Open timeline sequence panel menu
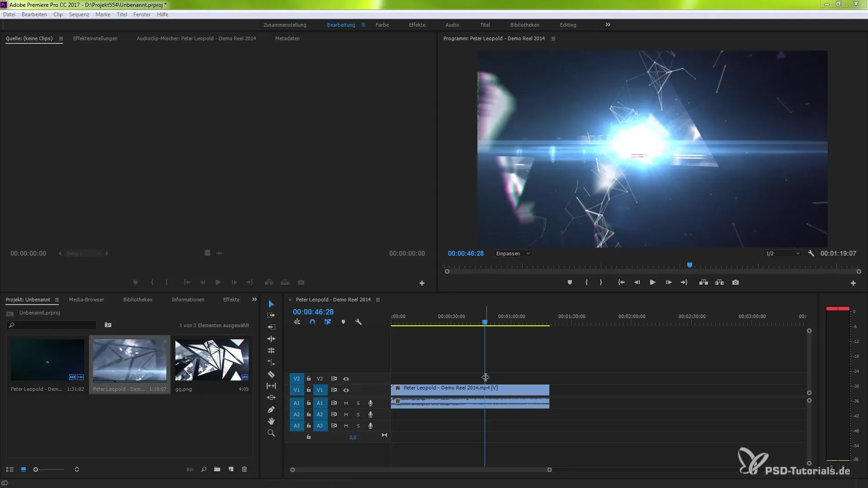The height and width of the screenshot is (488, 868). (x=377, y=300)
